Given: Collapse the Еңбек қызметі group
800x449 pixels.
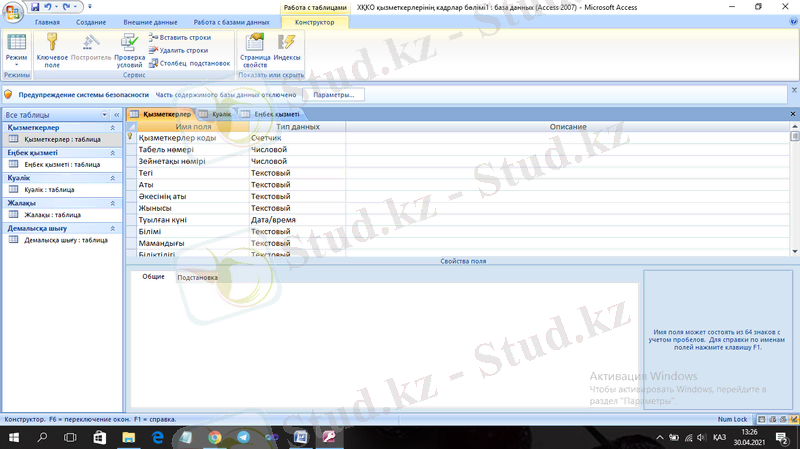Looking at the screenshot, I should coord(113,153).
